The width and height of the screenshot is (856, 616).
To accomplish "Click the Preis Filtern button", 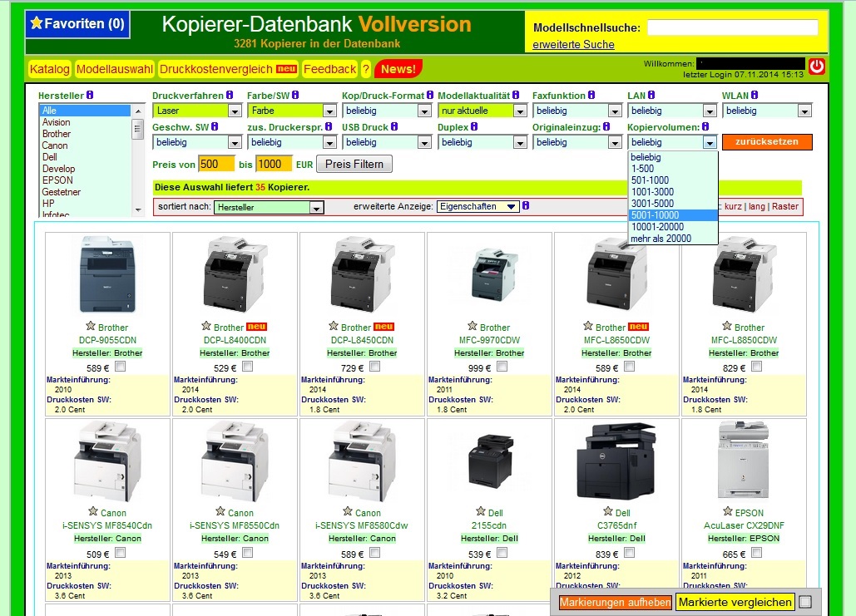I will point(354,165).
